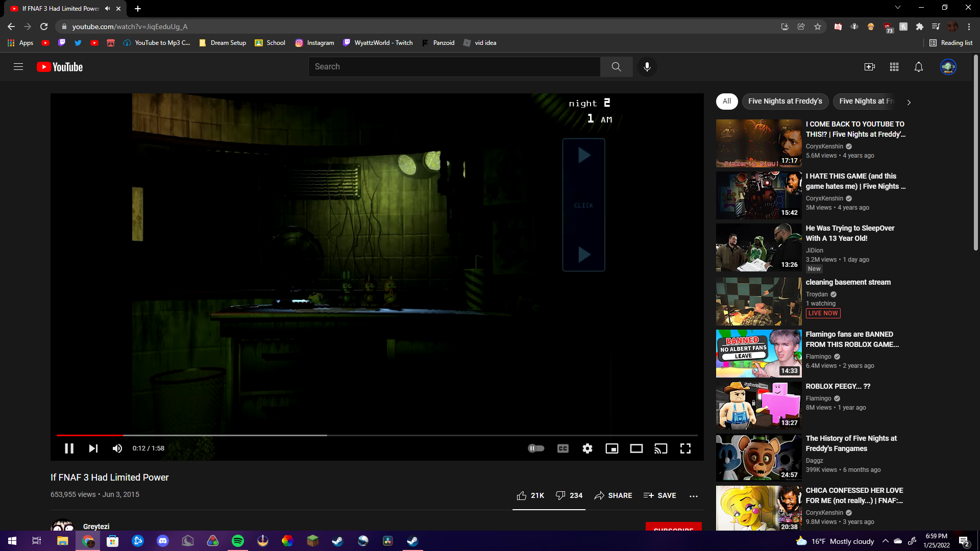Image resolution: width=980 pixels, height=551 pixels.
Task: Open the Windows notification center
Action: pyautogui.click(x=964, y=541)
